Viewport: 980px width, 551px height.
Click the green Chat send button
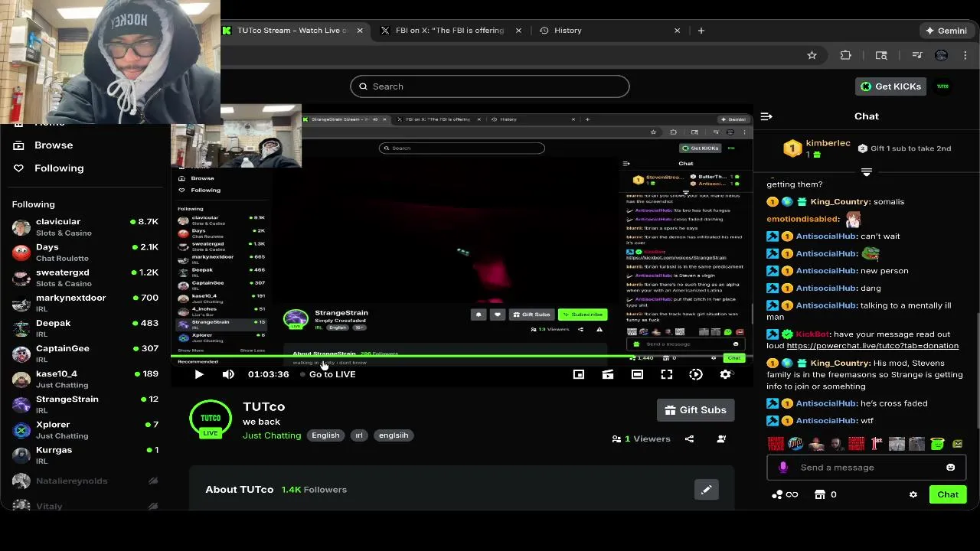tap(948, 494)
